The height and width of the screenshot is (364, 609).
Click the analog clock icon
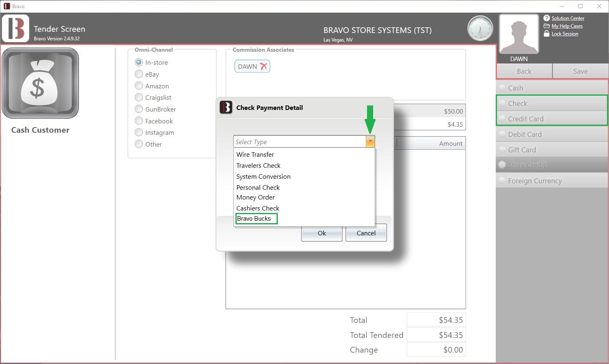coord(480,29)
